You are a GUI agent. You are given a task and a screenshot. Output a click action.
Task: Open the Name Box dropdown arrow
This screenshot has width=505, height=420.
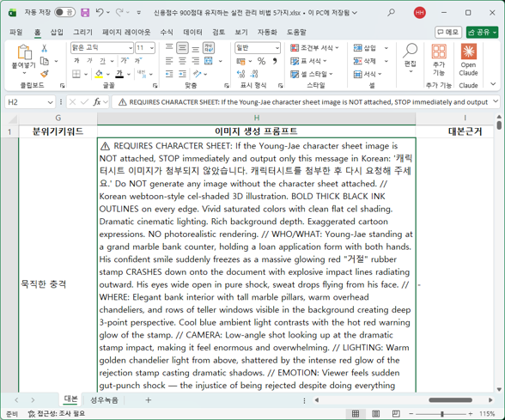point(50,102)
